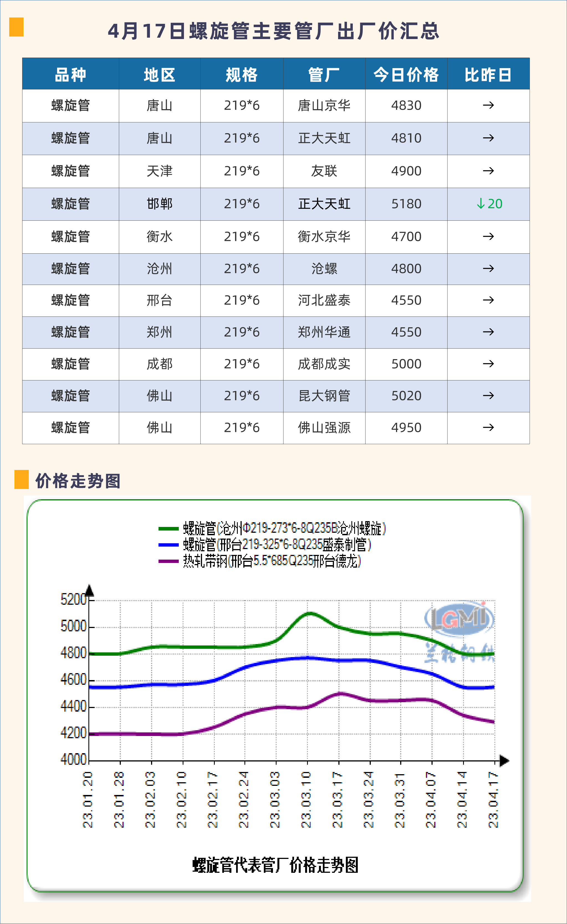Select the 今日价格 column header

click(406, 74)
